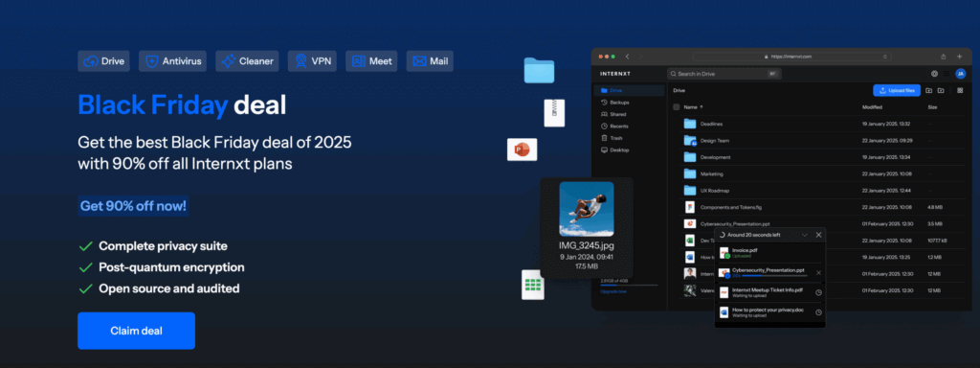Image resolution: width=980 pixels, height=368 pixels.
Task: Click the 19 January 2025, 13:32 date
Action: pos(885,124)
